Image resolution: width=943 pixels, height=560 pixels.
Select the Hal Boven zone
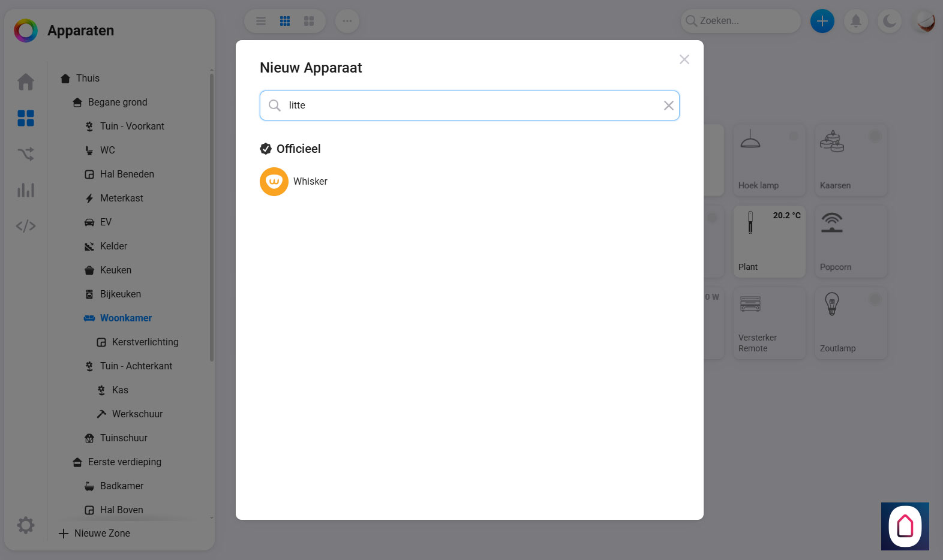coord(121,510)
